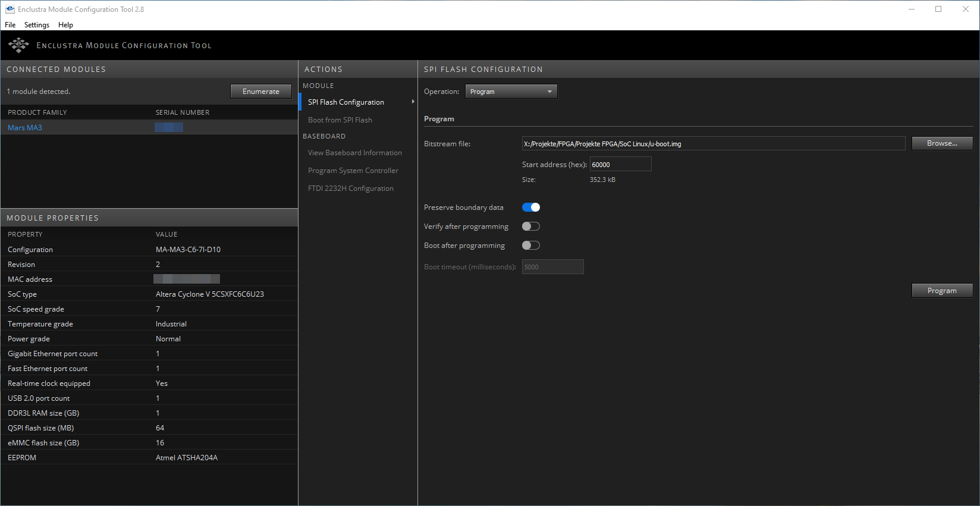Click the Bitstream file path field
The height and width of the screenshot is (506, 980).
pos(714,143)
